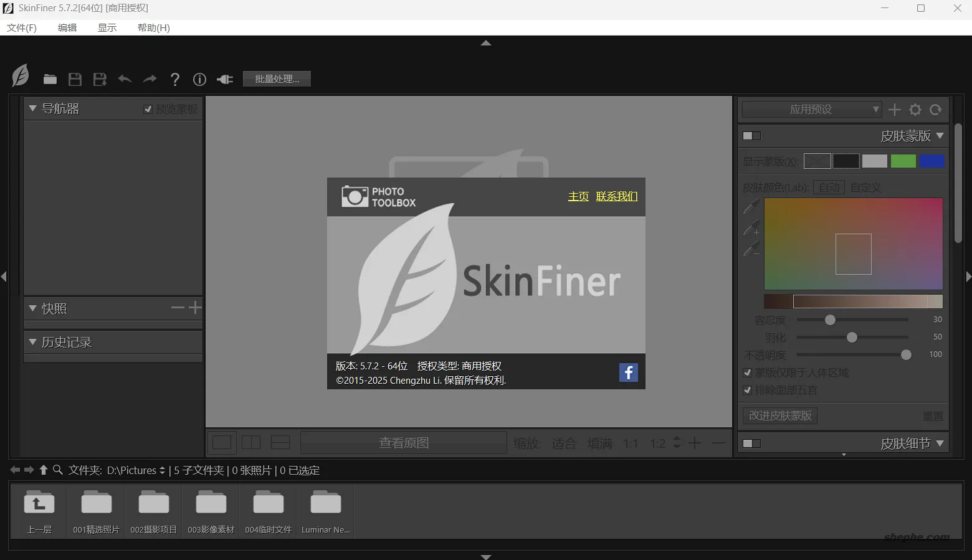
Task: Collapse the 导航器 panel
Action: [32, 108]
